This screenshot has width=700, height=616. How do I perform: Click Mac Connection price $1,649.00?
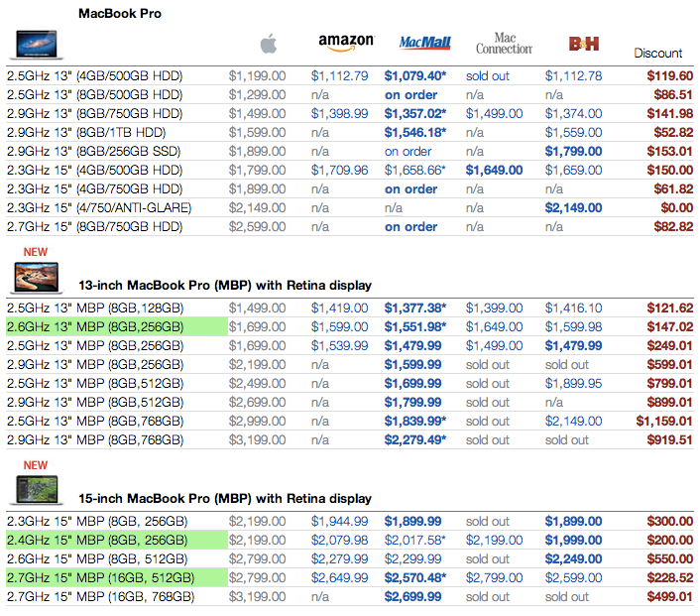click(494, 171)
